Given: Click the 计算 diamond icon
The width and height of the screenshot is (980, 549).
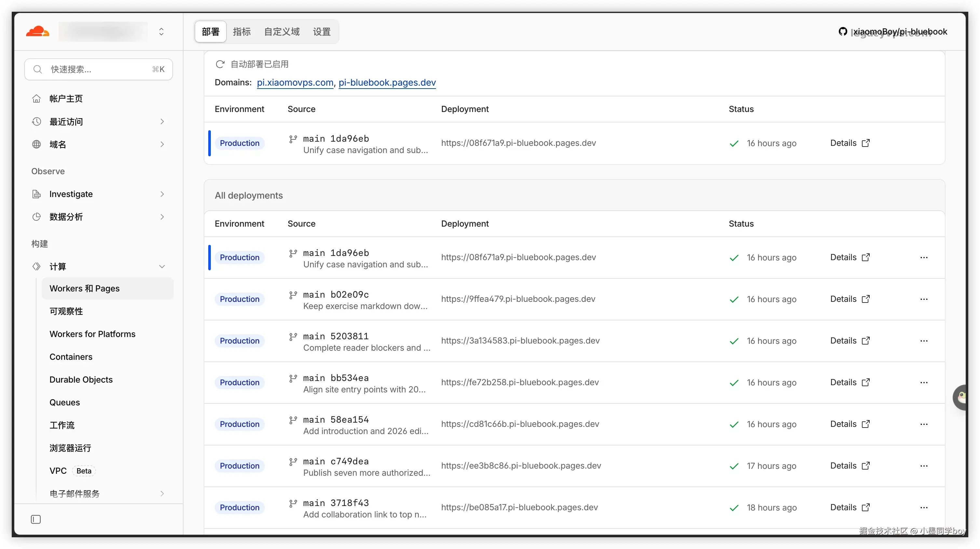Looking at the screenshot, I should (x=36, y=266).
